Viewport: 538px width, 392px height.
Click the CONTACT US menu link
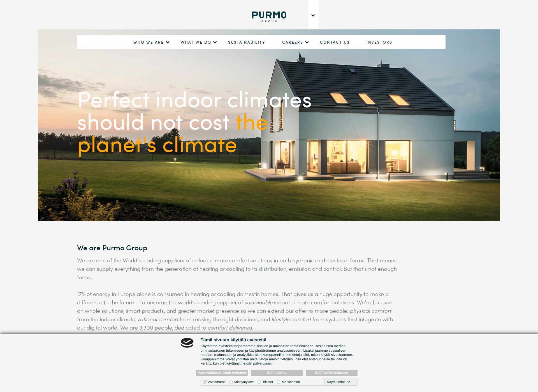pyautogui.click(x=334, y=42)
